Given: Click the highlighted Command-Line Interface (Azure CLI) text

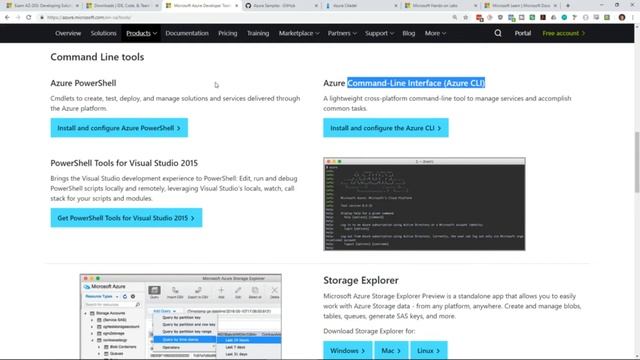Looking at the screenshot, I should point(416,83).
